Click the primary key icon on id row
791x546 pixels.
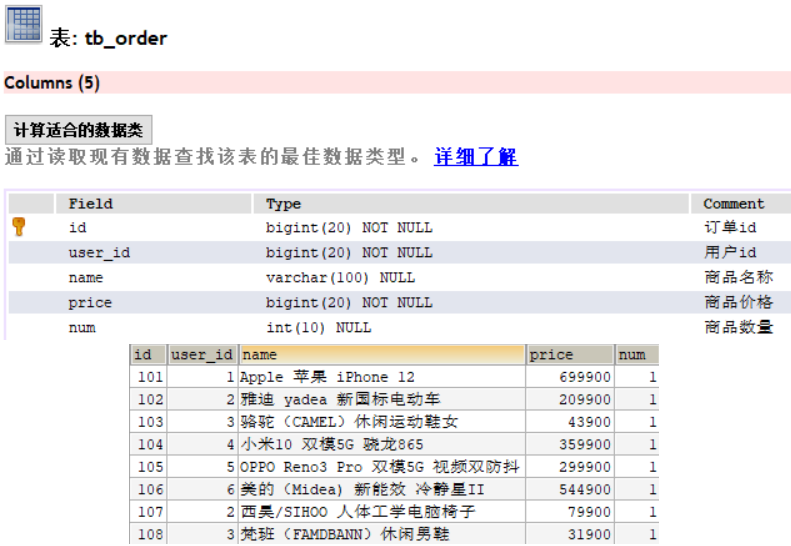click(x=19, y=227)
